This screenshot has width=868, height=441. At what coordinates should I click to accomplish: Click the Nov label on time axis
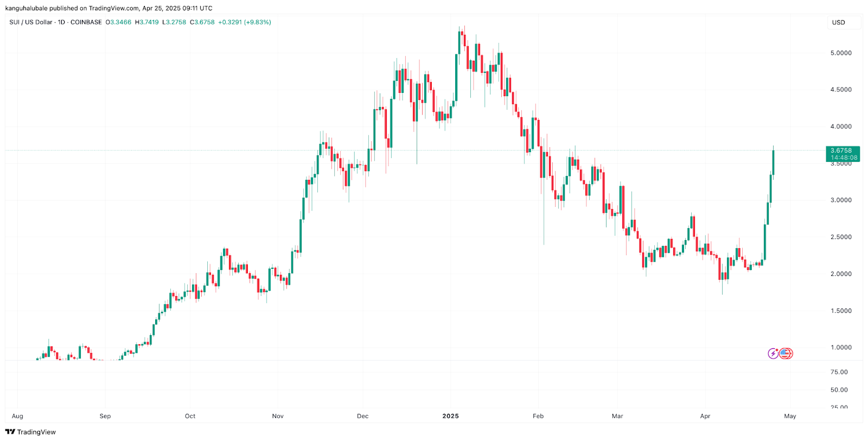[278, 416]
